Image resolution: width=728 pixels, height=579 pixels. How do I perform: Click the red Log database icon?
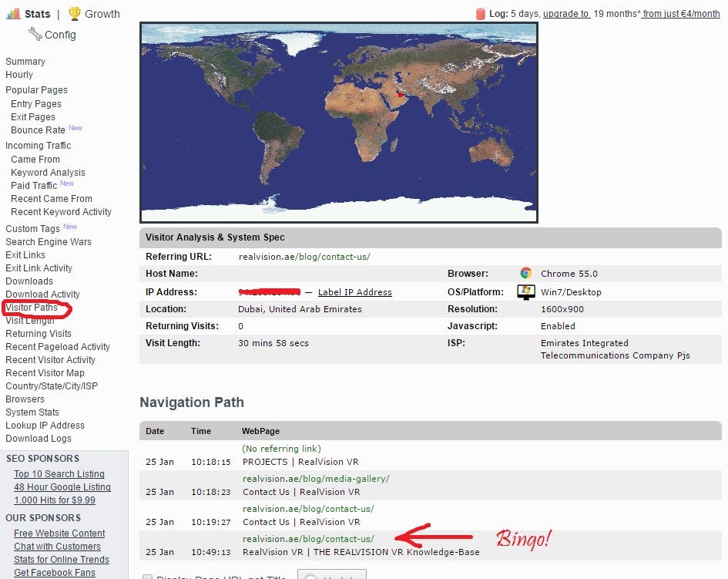[481, 14]
